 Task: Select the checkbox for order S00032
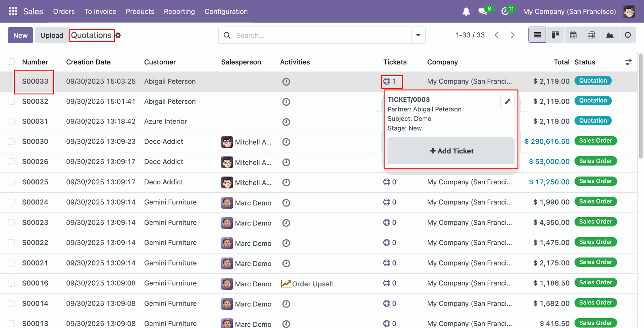click(11, 101)
